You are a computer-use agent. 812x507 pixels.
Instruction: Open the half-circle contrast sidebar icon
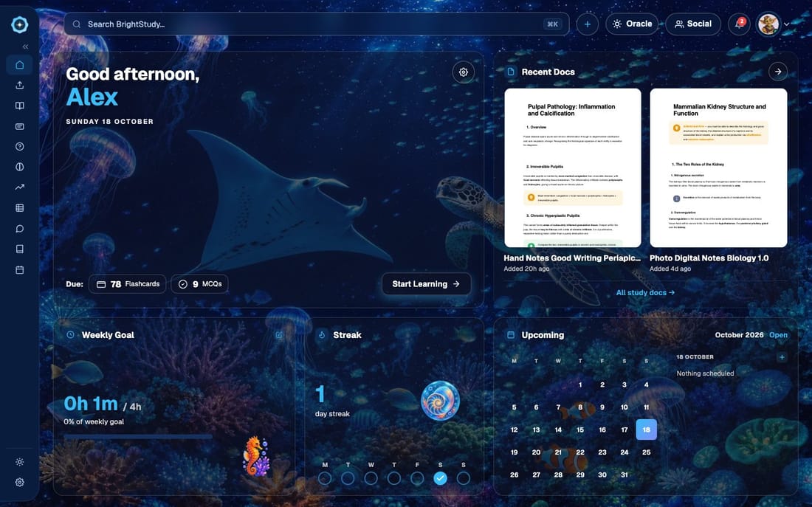pyautogui.click(x=20, y=167)
